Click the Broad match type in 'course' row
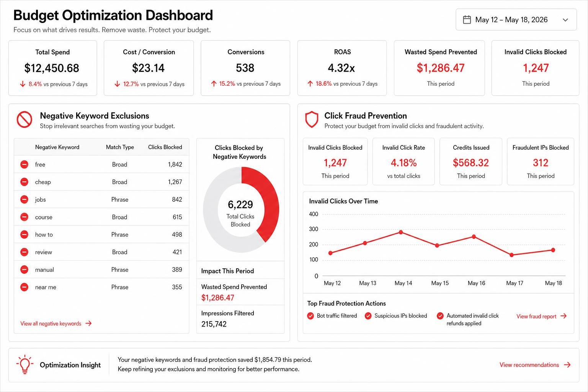The width and height of the screenshot is (588, 392). point(119,217)
